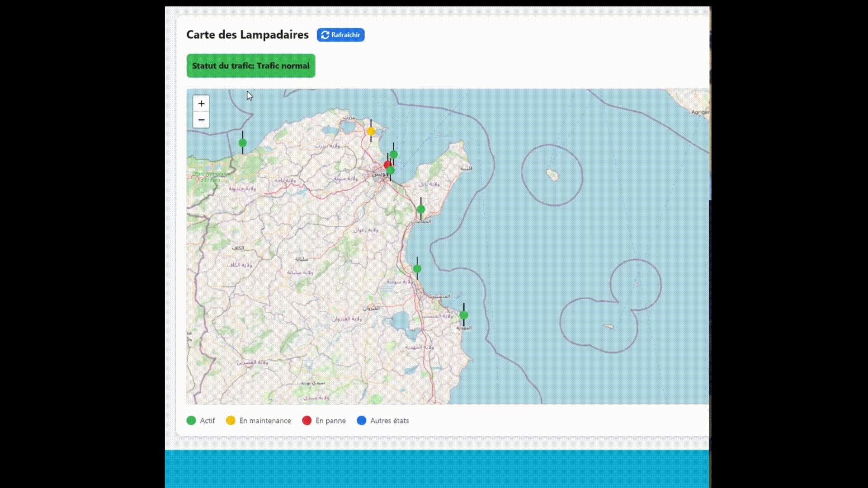This screenshot has height=488, width=868.
Task: Click the Statut du trafic banner
Action: click(x=251, y=66)
